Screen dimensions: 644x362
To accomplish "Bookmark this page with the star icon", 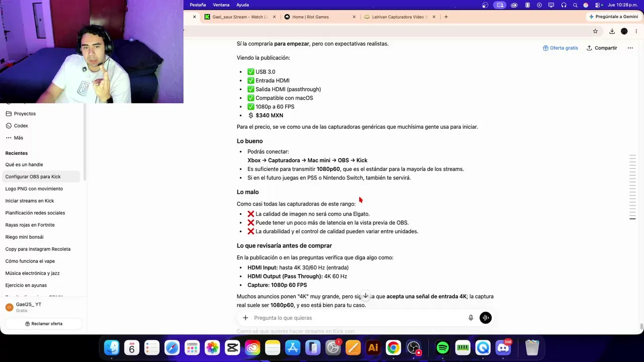I will click(595, 31).
